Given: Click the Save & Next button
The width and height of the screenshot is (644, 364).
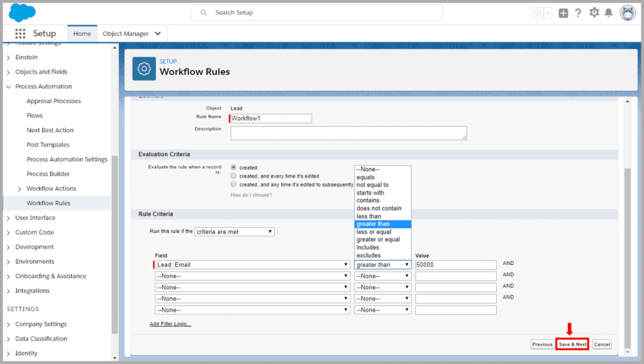Looking at the screenshot, I should [x=572, y=344].
